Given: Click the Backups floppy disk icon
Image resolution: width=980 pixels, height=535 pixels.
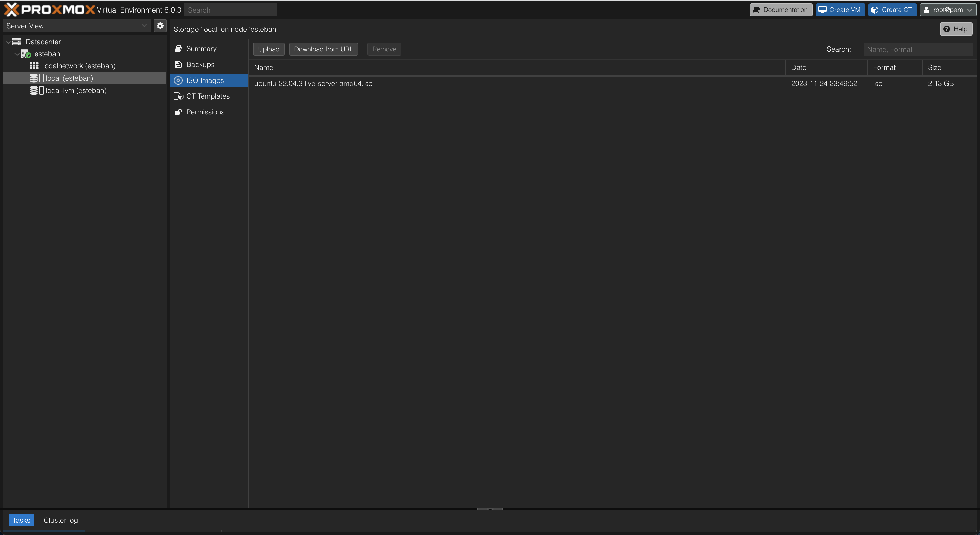Looking at the screenshot, I should tap(178, 65).
